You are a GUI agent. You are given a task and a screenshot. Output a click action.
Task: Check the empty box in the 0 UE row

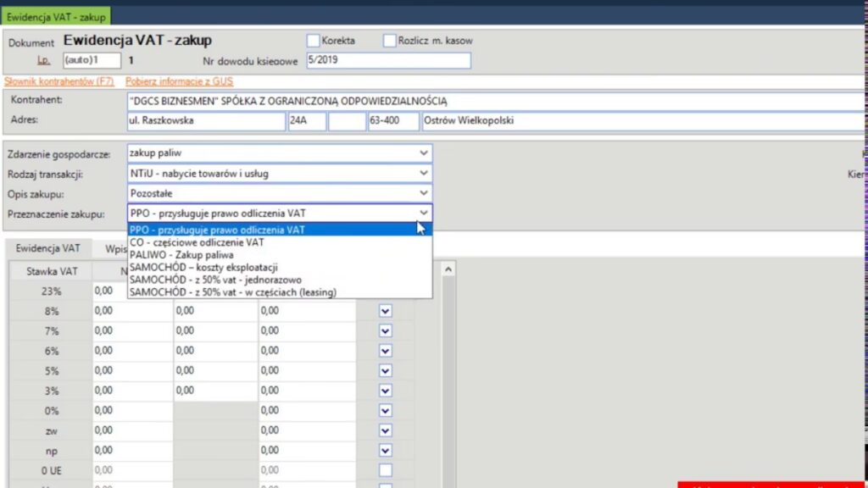386,469
